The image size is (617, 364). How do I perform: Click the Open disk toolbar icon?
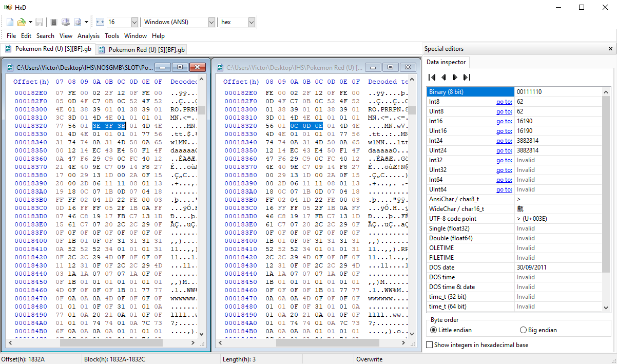pos(66,22)
